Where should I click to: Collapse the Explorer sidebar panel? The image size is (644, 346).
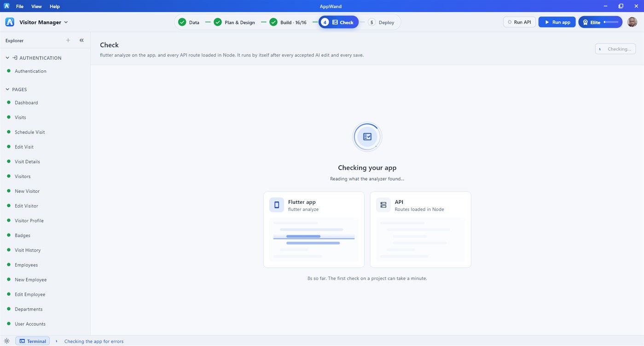point(81,40)
